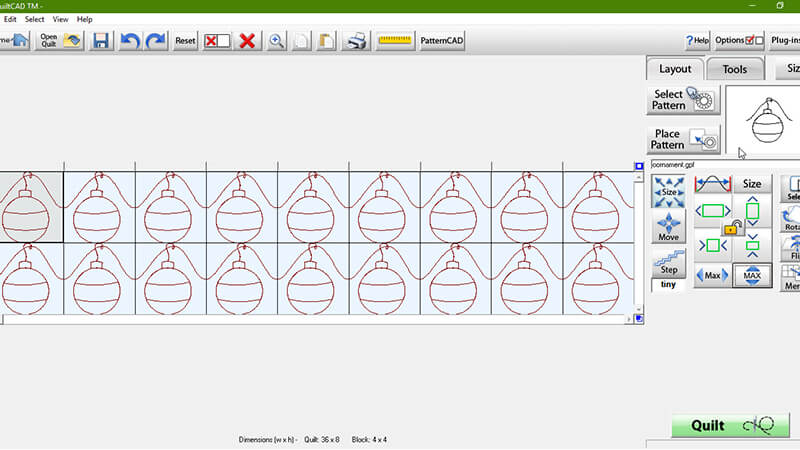Switch to the Tools tab
The width and height of the screenshot is (800, 450).
(735, 69)
